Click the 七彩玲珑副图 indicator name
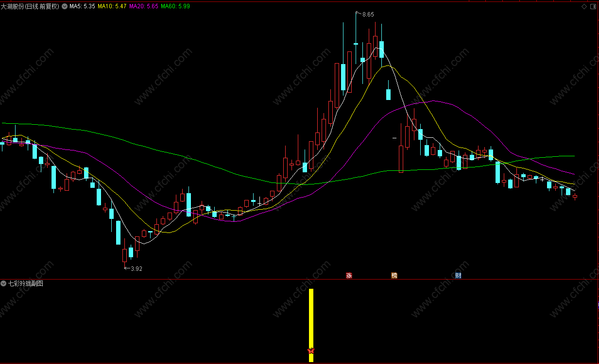 [x=25, y=283]
